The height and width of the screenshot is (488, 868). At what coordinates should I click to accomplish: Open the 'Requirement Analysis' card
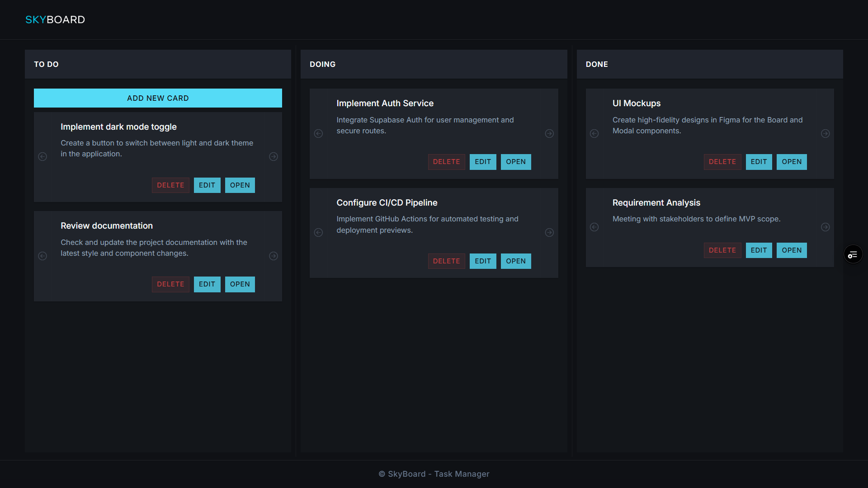[x=792, y=250]
